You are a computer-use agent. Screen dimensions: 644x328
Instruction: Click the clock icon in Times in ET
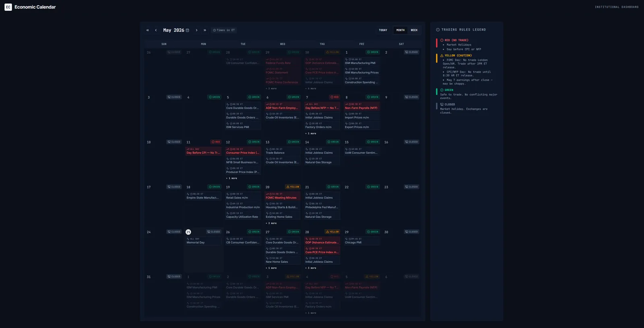[215, 30]
